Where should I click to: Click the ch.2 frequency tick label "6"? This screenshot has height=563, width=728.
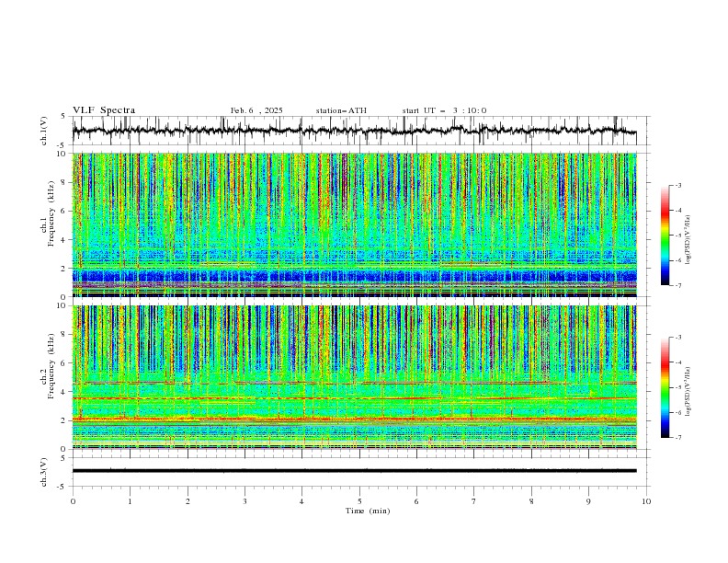pos(64,363)
